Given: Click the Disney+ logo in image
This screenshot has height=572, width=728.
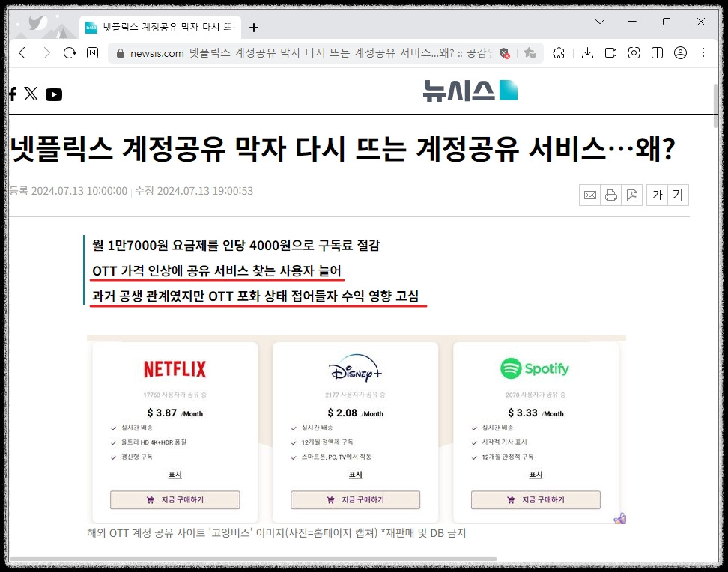Looking at the screenshot, I should point(356,368).
